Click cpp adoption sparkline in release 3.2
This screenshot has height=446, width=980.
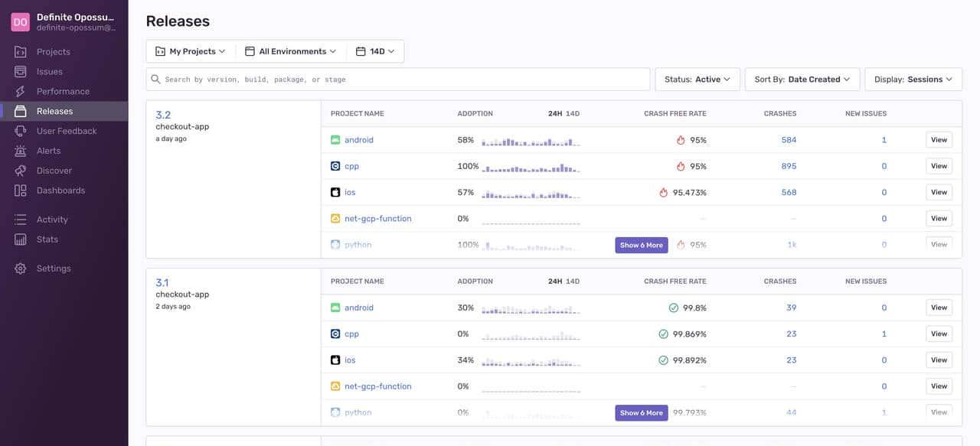pos(531,168)
